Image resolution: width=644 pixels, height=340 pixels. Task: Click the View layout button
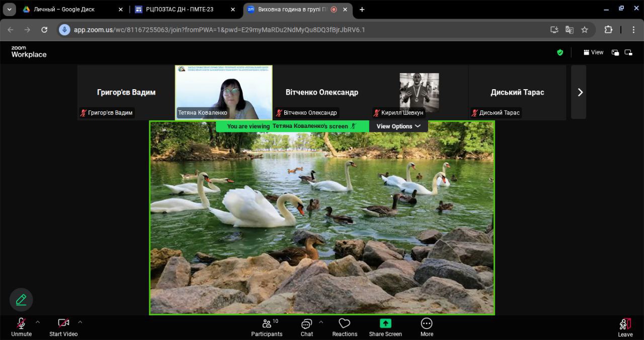coord(594,52)
